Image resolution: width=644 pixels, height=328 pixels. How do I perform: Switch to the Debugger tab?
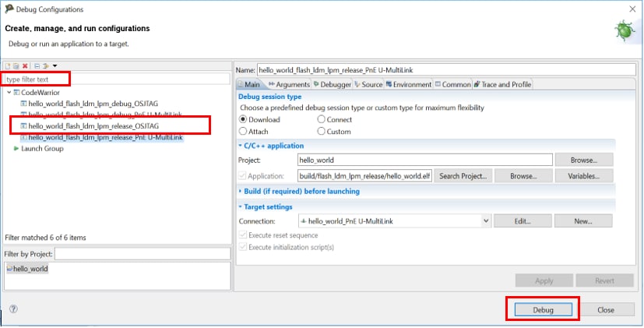[333, 84]
